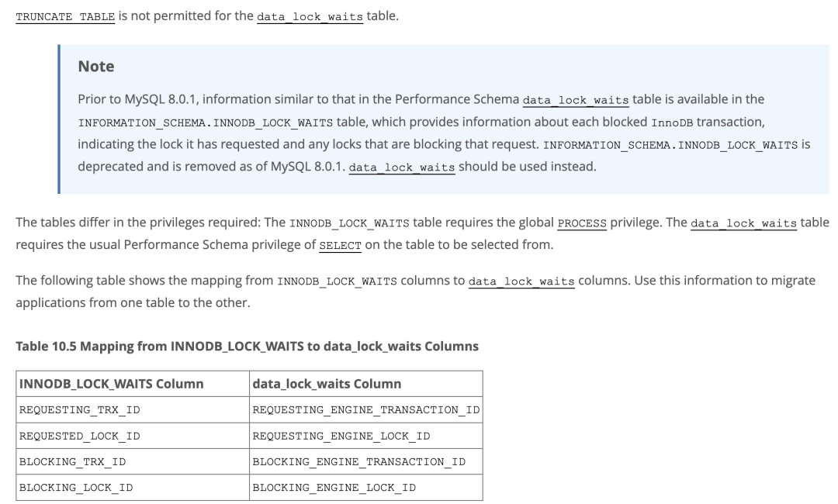
Task: Select the REQUESTED_LOCK_ID table cell
Action: [x=79, y=436]
